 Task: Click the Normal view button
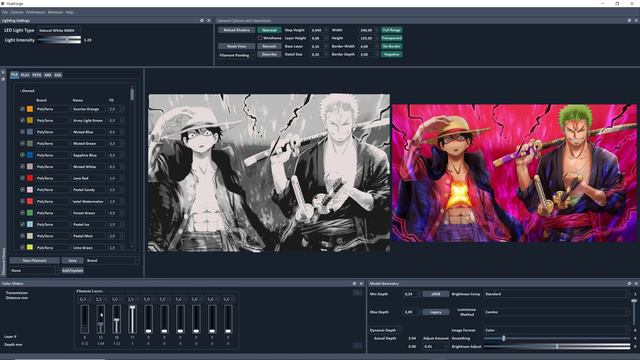coord(269,30)
